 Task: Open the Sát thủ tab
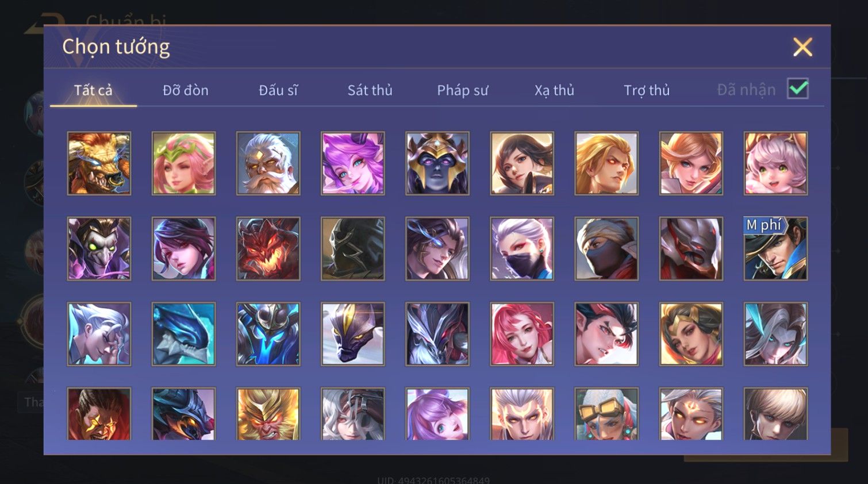pos(370,90)
